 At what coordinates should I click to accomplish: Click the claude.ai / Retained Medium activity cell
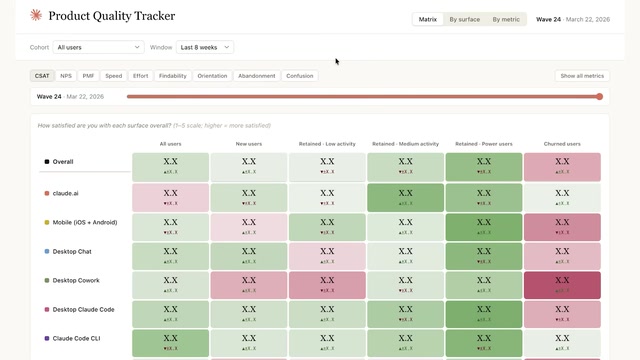click(405, 198)
